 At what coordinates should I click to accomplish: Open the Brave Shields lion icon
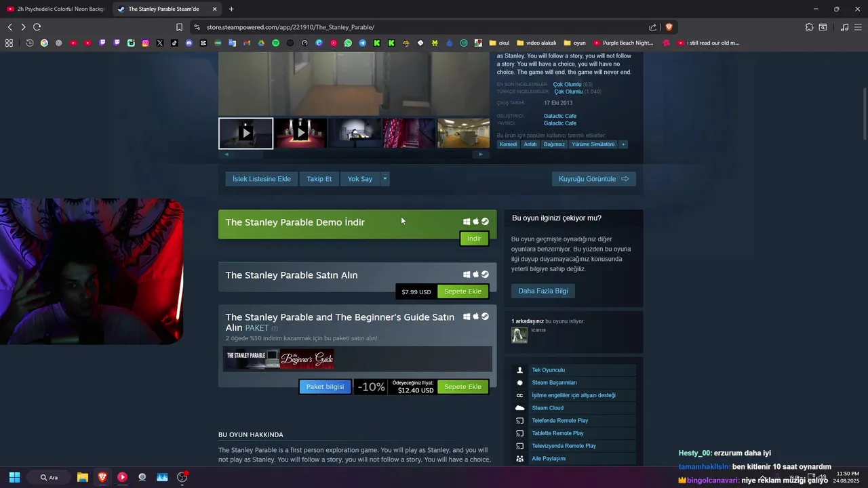tap(669, 27)
